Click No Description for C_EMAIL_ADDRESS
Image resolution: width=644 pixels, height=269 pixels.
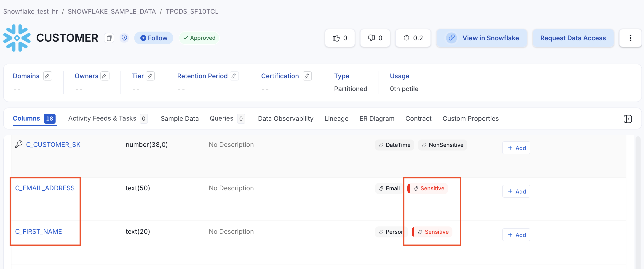point(231,188)
